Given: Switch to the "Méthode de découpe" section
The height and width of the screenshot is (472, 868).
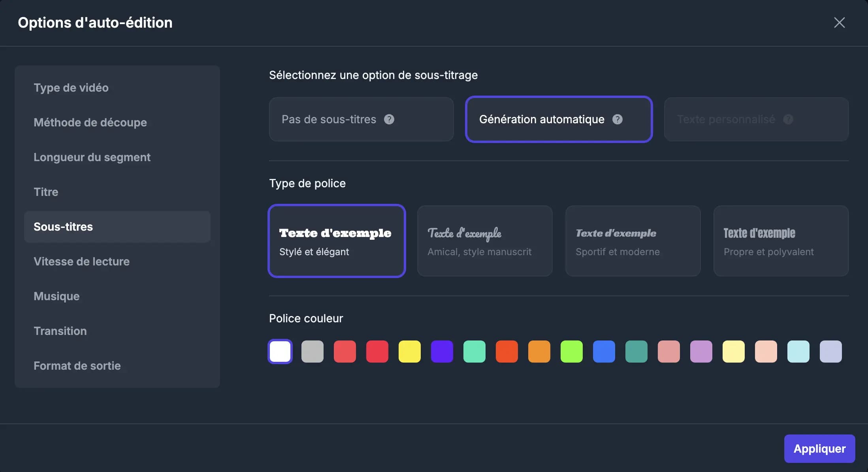Looking at the screenshot, I should click(x=90, y=122).
